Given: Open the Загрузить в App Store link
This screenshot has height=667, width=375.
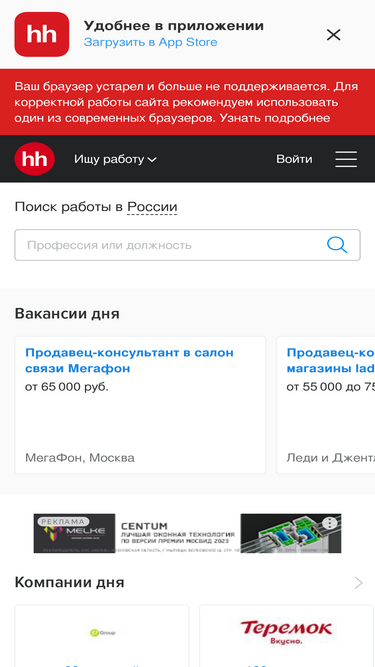Looking at the screenshot, I should [x=151, y=42].
